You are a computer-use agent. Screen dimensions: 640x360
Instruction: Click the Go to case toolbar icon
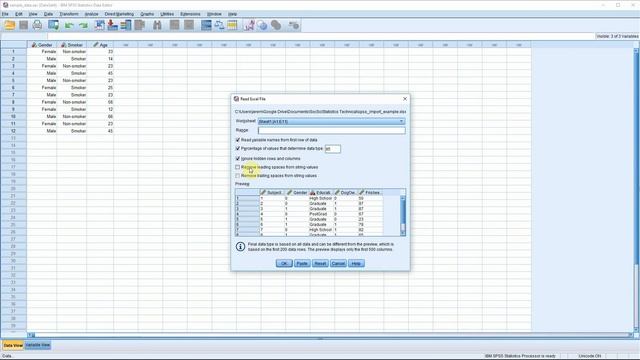[x=99, y=25]
